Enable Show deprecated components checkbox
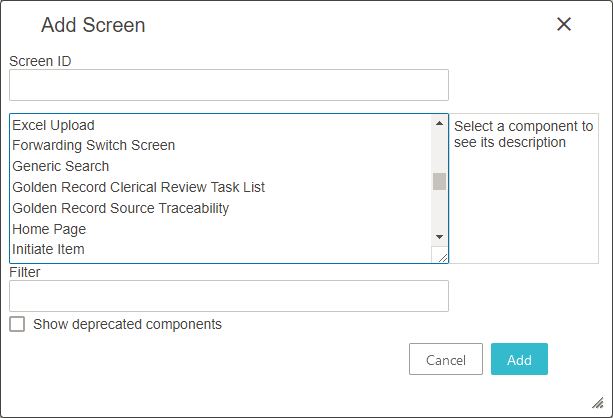This screenshot has height=418, width=613. coord(17,324)
